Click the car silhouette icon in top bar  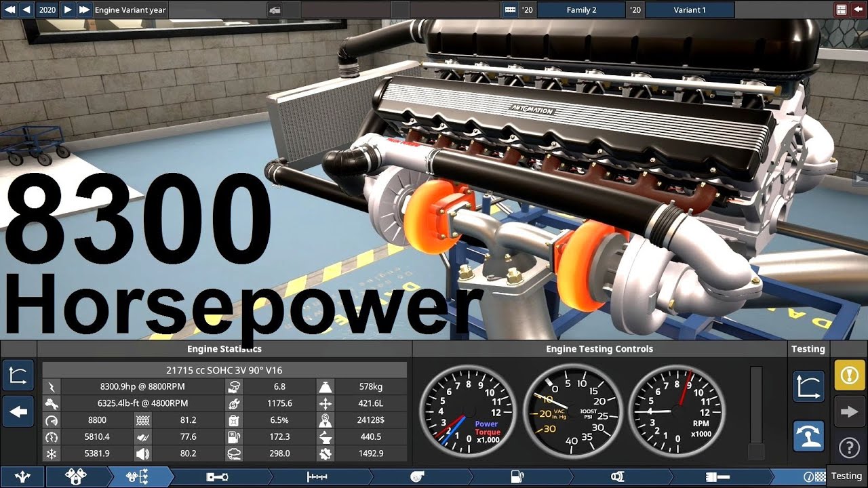click(x=274, y=9)
